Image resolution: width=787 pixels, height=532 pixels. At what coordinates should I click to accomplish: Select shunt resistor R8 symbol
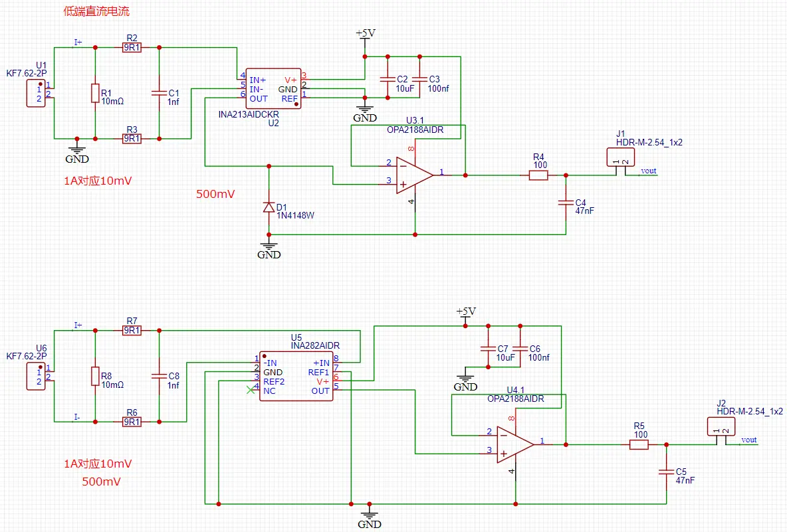tap(95, 376)
